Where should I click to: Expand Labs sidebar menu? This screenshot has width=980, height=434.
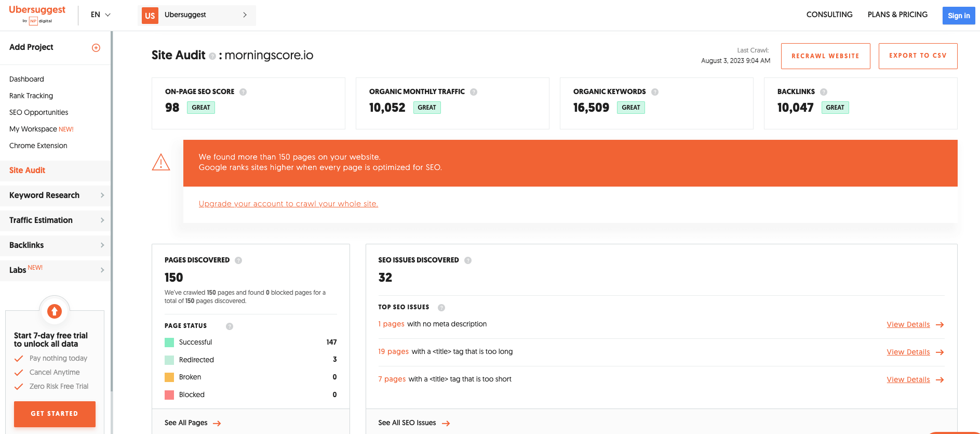[55, 270]
